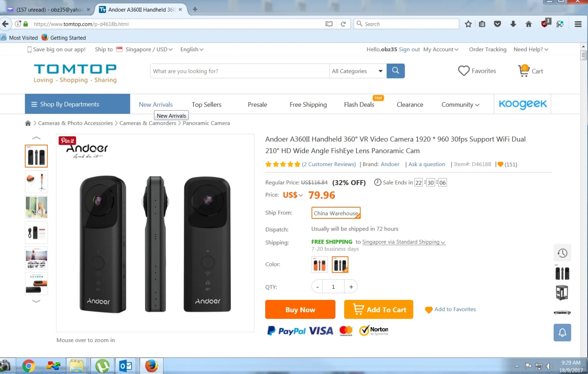Viewport: 588px width, 374px height.
Task: Click the blue search magnifier button
Action: click(396, 71)
